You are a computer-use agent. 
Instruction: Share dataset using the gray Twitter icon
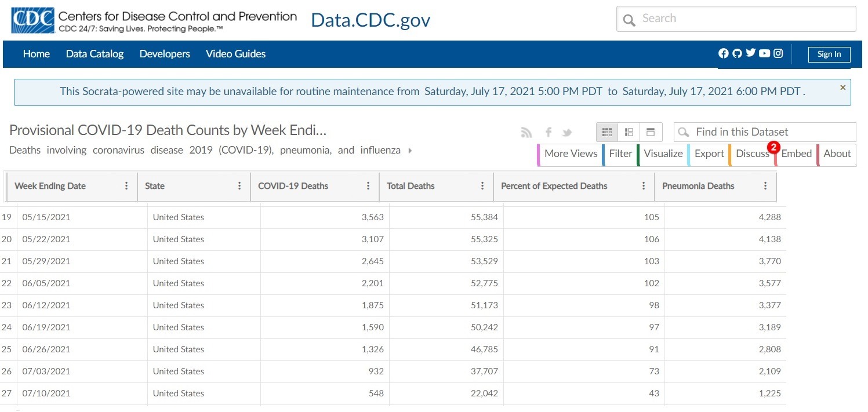(x=567, y=133)
